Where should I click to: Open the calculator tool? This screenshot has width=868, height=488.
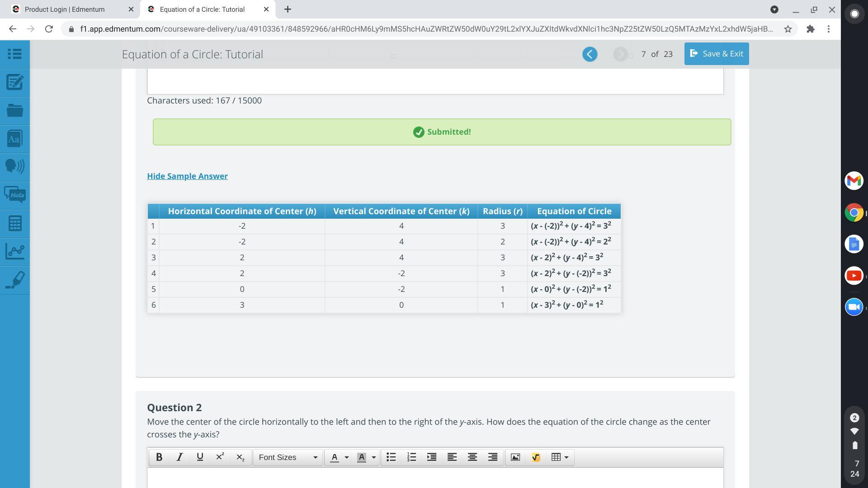click(14, 223)
